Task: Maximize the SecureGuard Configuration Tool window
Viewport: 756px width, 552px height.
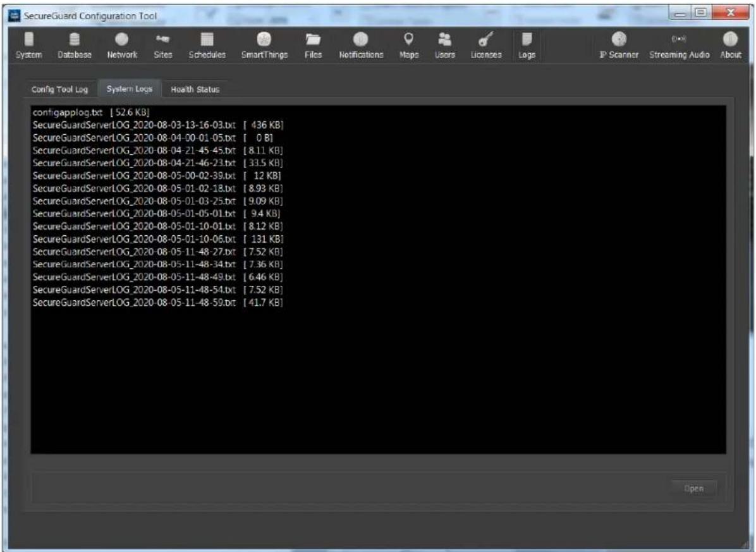Action: (700, 14)
